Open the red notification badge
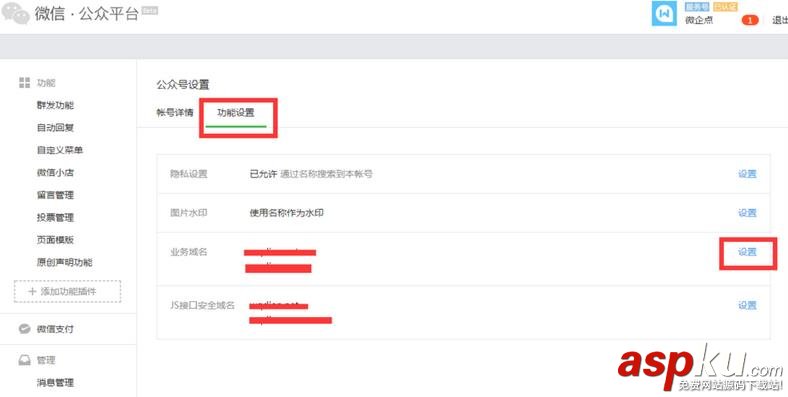This screenshot has width=788, height=397. click(750, 20)
